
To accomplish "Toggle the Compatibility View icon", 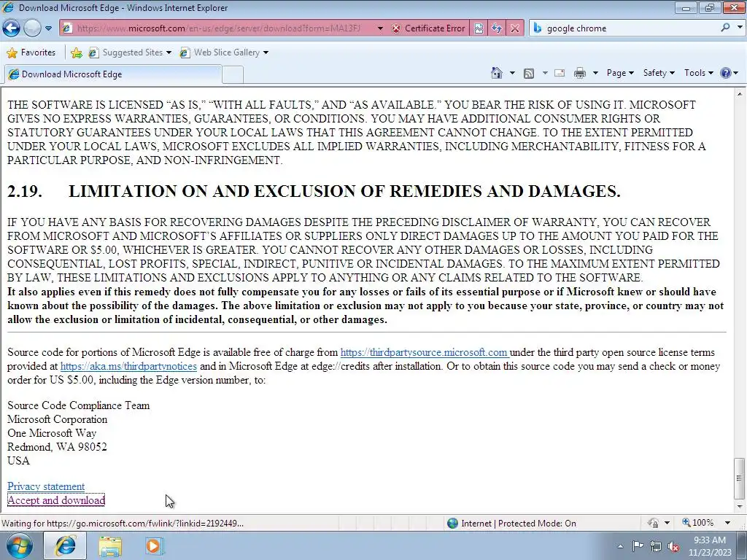I will click(479, 28).
